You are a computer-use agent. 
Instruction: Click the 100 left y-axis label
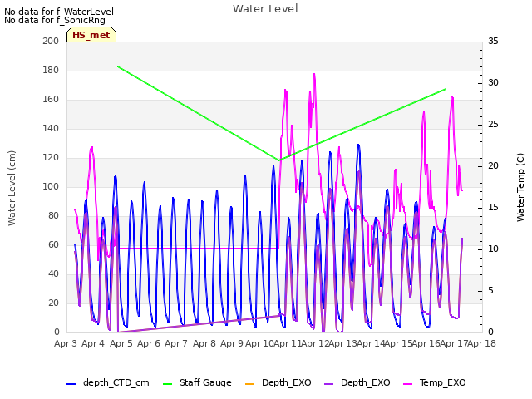[51, 186]
